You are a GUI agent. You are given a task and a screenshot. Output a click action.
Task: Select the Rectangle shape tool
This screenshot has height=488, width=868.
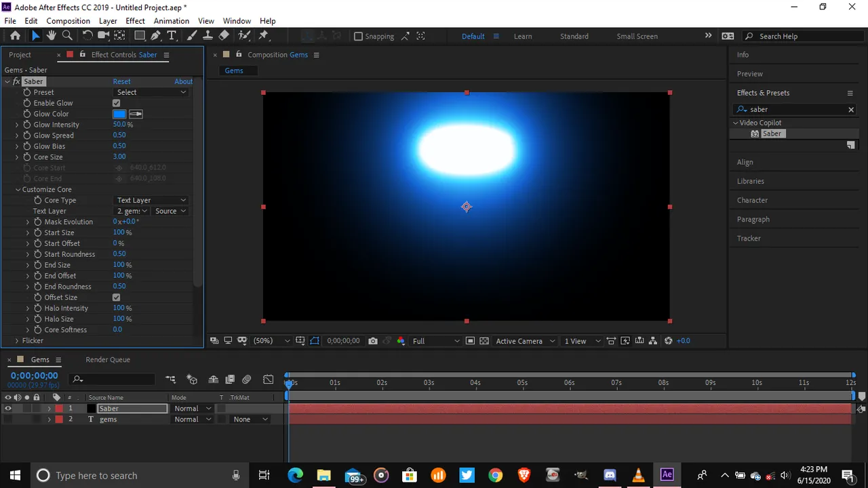coord(140,36)
